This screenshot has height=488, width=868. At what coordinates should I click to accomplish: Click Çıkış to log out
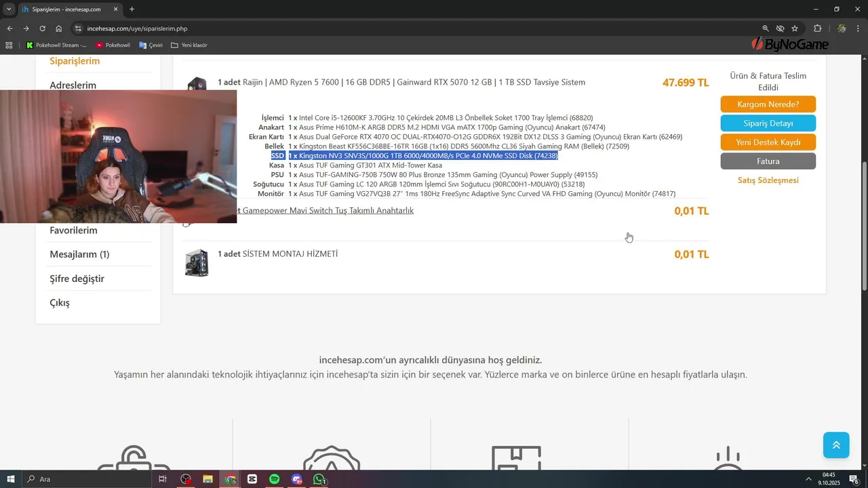[60, 303]
